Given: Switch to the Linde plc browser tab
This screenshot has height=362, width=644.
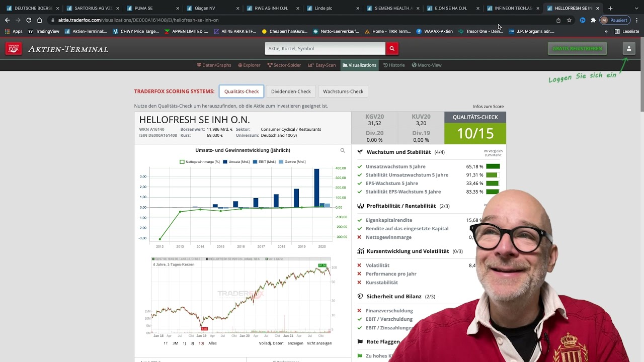Looking at the screenshot, I should point(333,8).
